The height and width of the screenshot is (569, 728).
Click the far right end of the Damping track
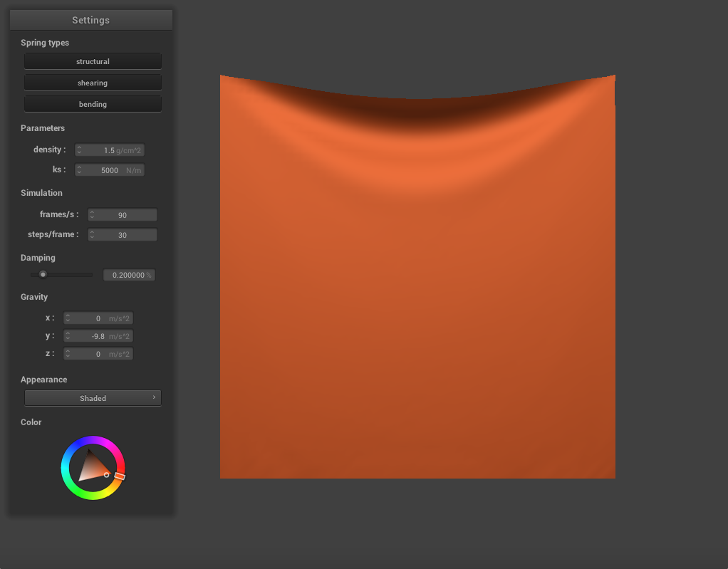(x=91, y=275)
